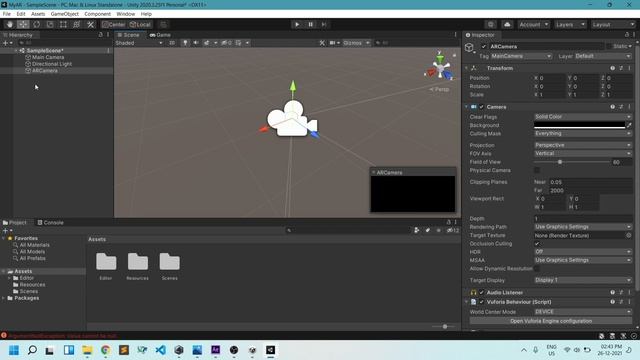Open Audio Listener more options menu
Viewport: 640px width, 360px height.
629,292
